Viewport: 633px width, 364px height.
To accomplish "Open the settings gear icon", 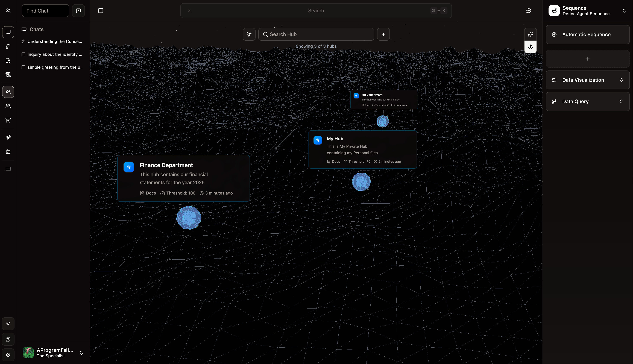I will coord(8,354).
